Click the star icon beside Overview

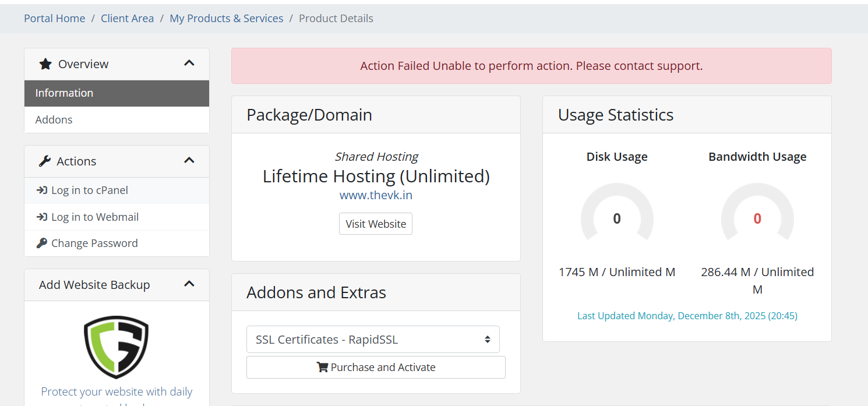pyautogui.click(x=45, y=64)
